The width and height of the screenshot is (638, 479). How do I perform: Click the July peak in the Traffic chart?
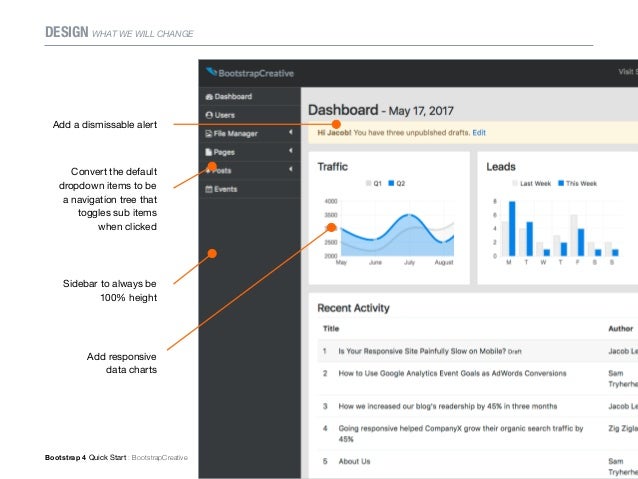(409, 215)
